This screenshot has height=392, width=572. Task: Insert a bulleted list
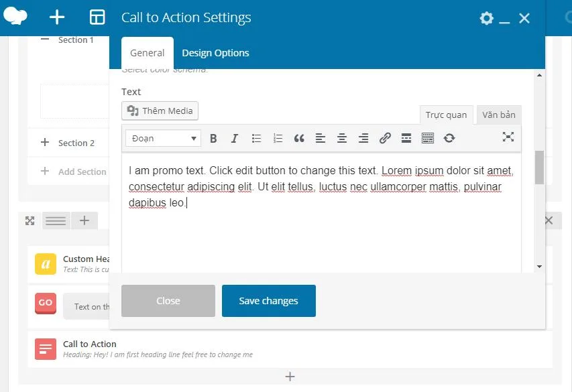pos(256,139)
